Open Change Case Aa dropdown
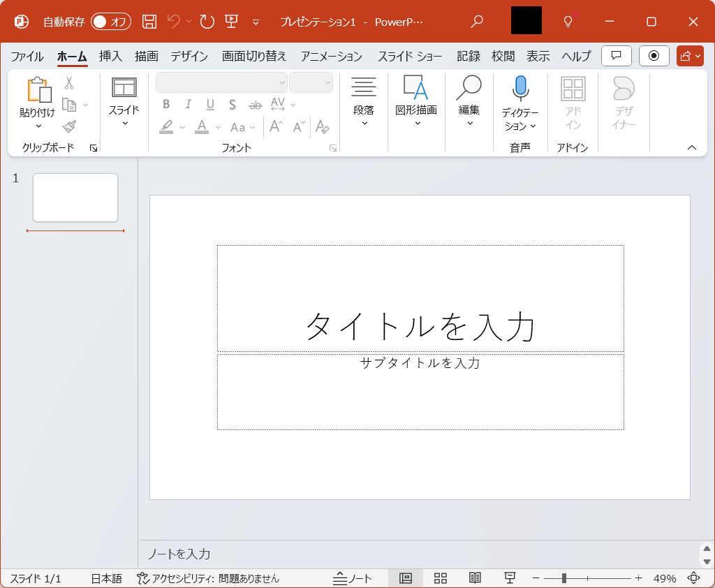Viewport: 715px width, 588px height. point(242,127)
